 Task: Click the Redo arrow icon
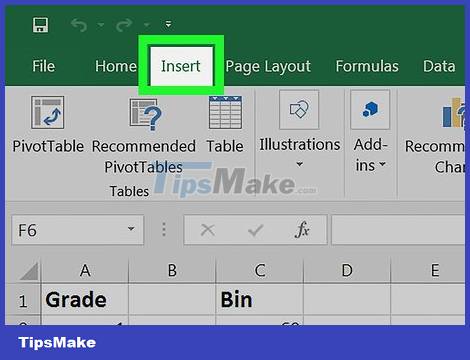point(124,25)
